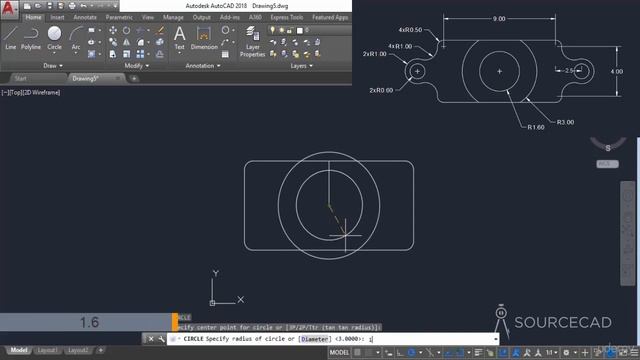
Task: Click the Plot printer icon in Quick Access
Action: (72, 6)
